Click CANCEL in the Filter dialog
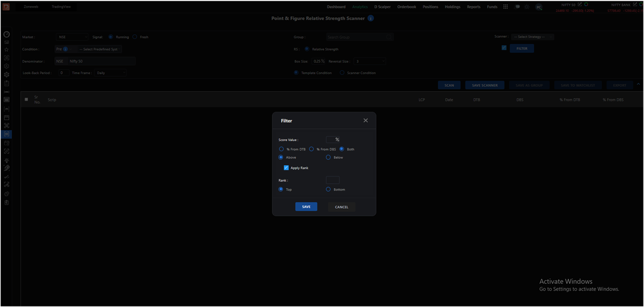Image resolution: width=644 pixels, height=307 pixels. click(x=342, y=206)
